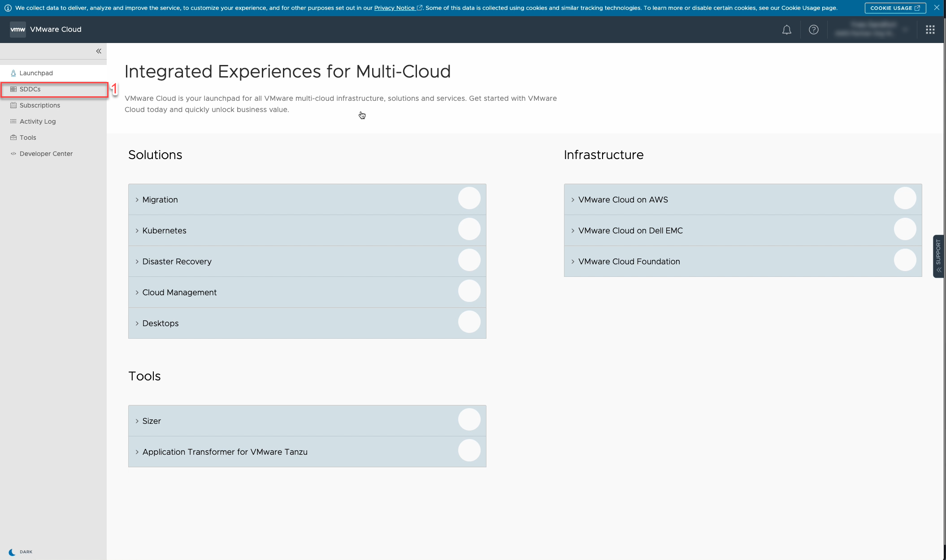
Task: Click the circle icon on Sizer row
Action: [469, 419]
